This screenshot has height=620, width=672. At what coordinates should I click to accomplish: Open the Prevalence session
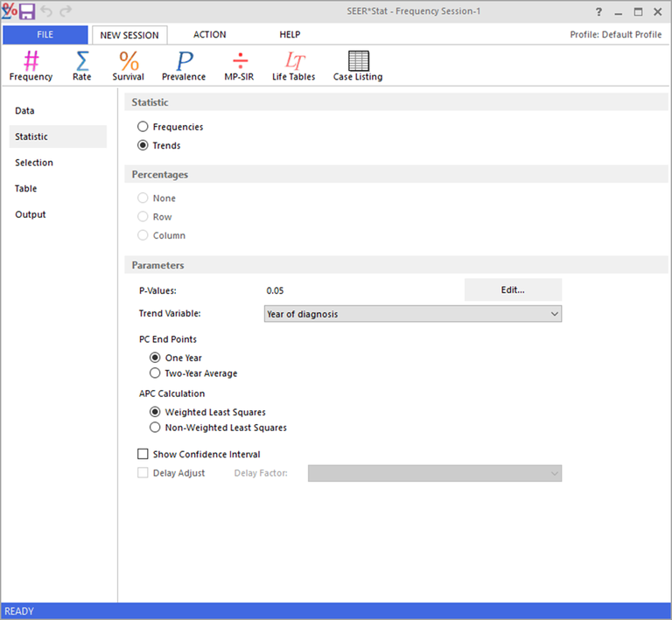tap(184, 66)
